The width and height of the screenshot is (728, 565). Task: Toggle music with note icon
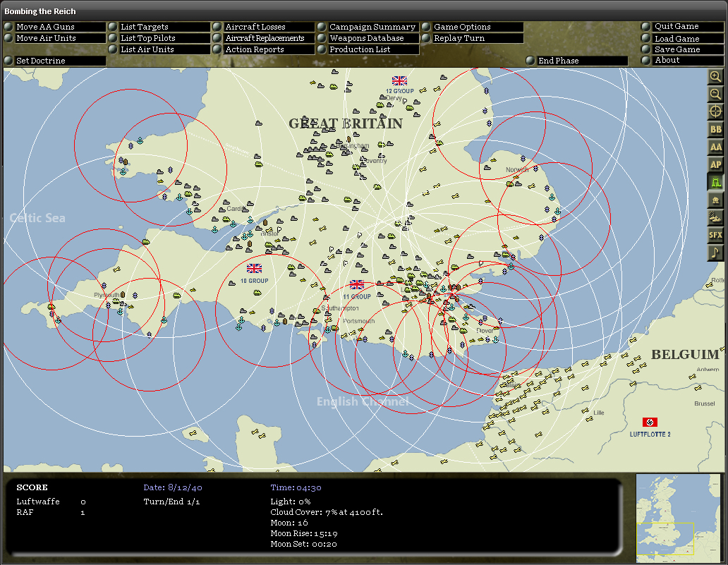click(x=715, y=253)
